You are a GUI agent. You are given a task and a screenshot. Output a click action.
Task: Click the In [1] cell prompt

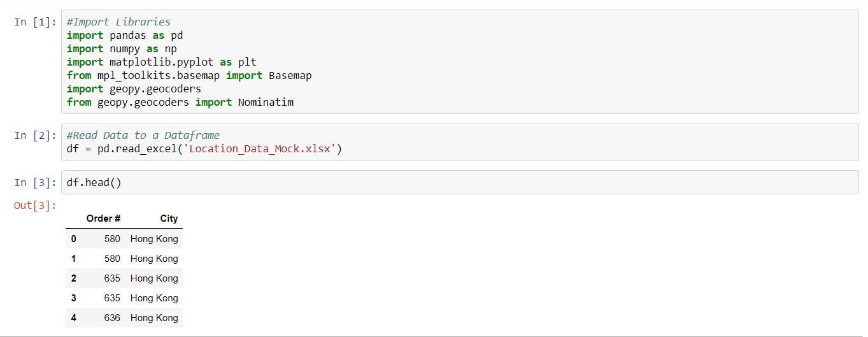click(35, 22)
